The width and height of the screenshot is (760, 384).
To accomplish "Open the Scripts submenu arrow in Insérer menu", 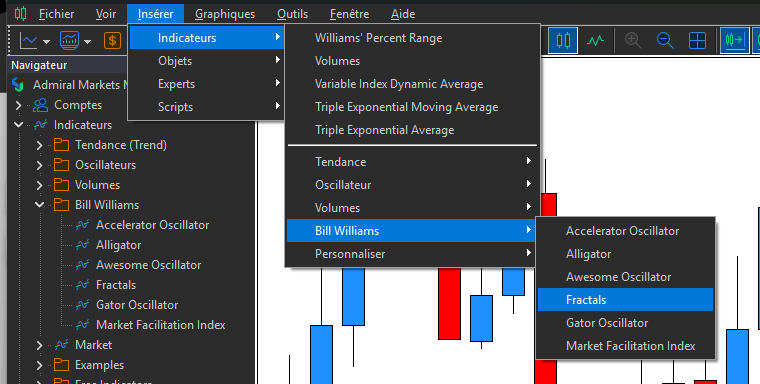I will 278,106.
